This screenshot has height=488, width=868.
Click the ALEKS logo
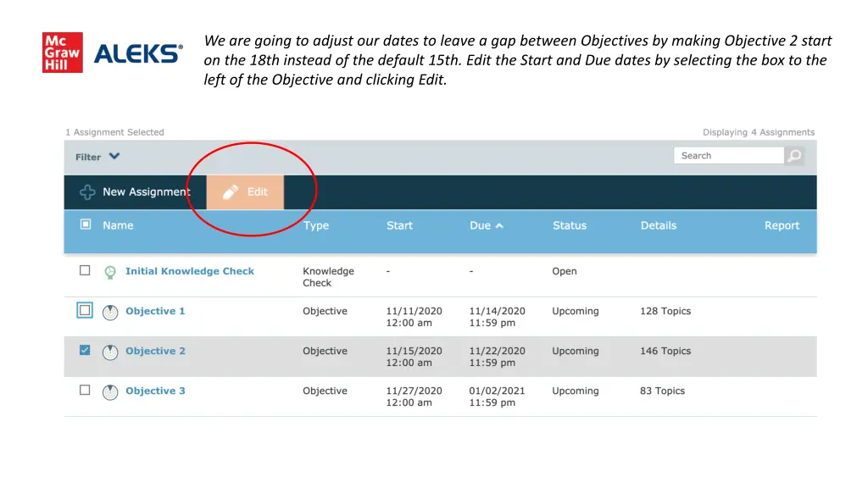(138, 53)
